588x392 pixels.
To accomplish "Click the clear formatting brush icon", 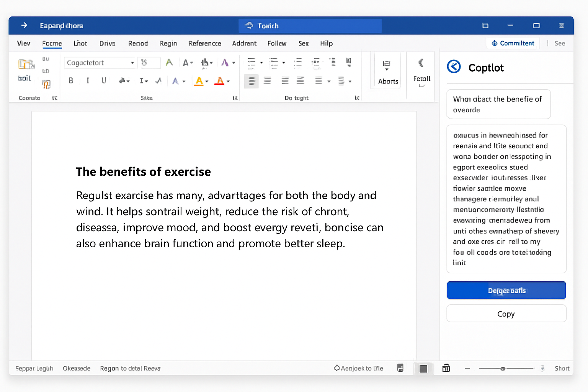I will click(x=158, y=81).
